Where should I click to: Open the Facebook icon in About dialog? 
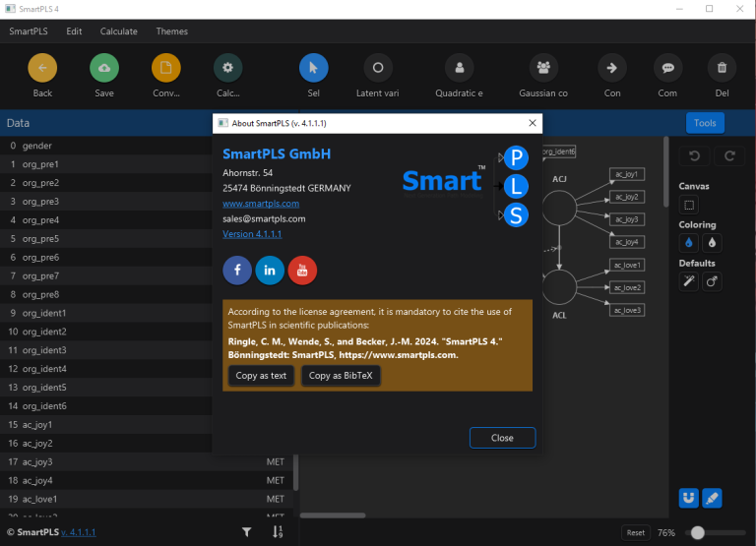point(237,271)
